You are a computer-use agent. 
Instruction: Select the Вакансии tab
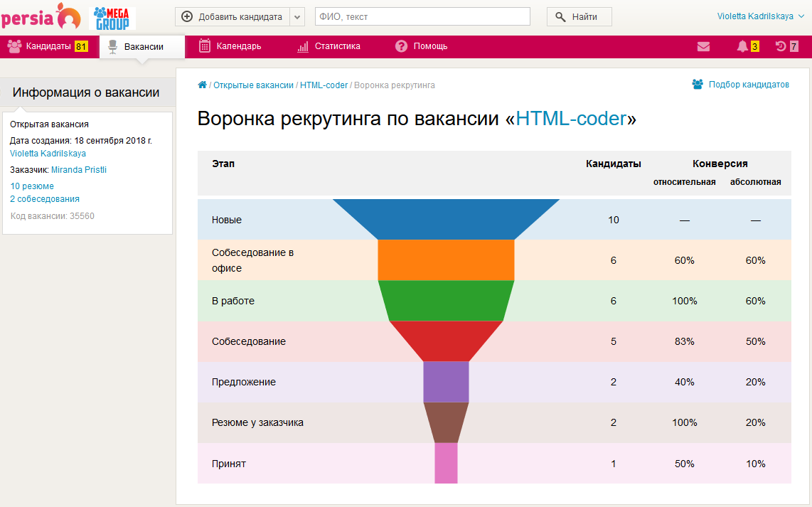pyautogui.click(x=142, y=47)
